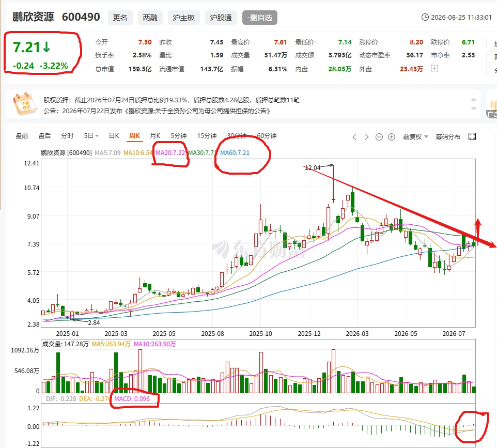Show next announcement down arrow
The width and height of the screenshot is (497, 448).
[474, 109]
